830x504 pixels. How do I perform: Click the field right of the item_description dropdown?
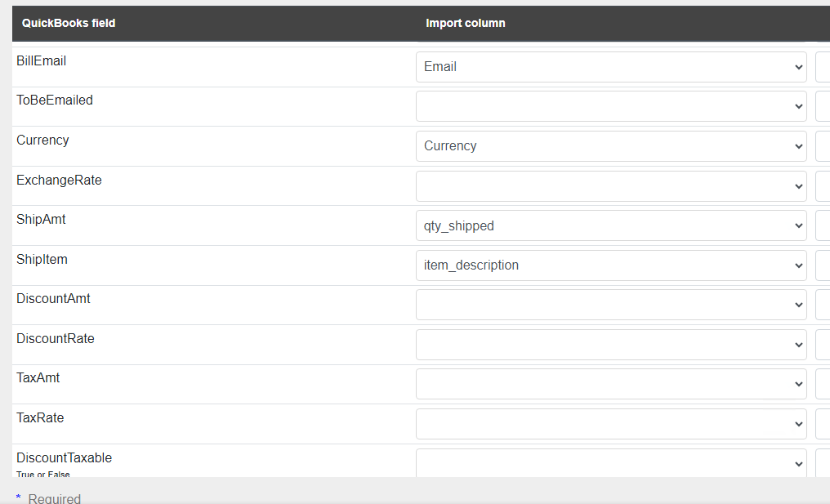coord(823,265)
